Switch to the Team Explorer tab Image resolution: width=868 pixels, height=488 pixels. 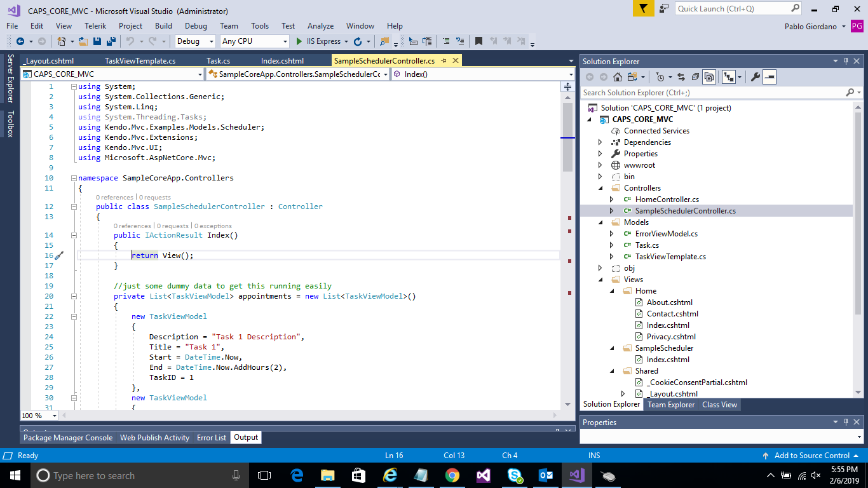671,405
